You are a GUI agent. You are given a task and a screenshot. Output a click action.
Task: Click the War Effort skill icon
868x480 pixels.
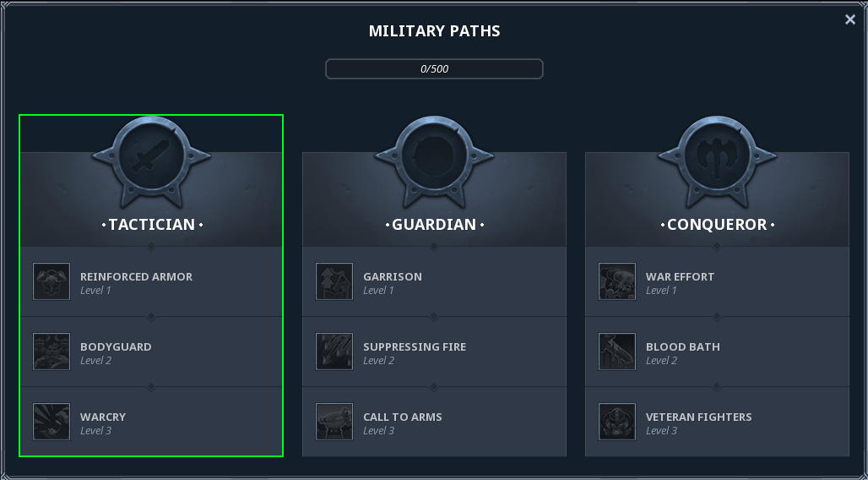coord(617,281)
